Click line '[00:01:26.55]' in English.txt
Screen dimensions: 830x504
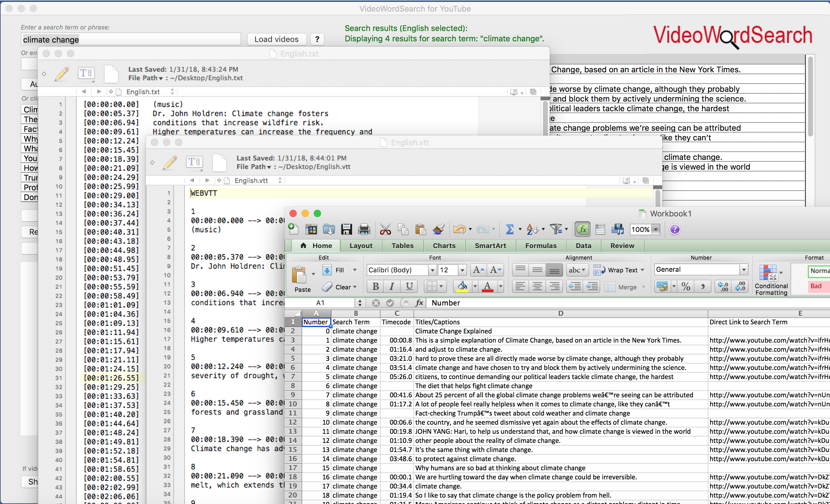[111, 378]
